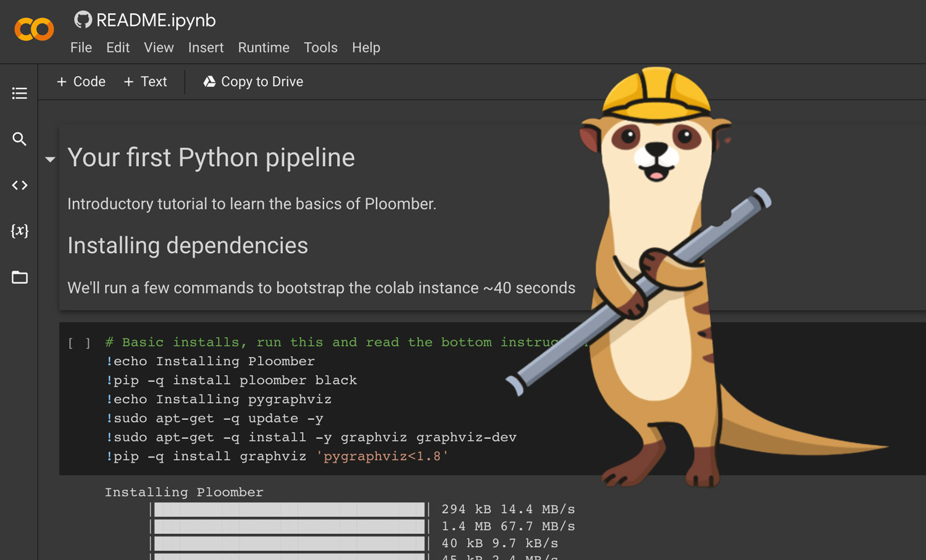Click the README.ipynb notebook title
The height and width of the screenshot is (560, 926).
(x=156, y=20)
